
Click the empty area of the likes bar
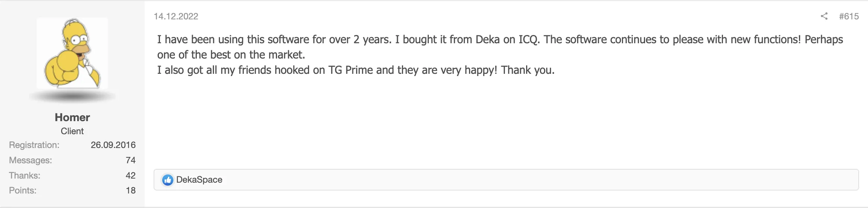tap(522, 180)
